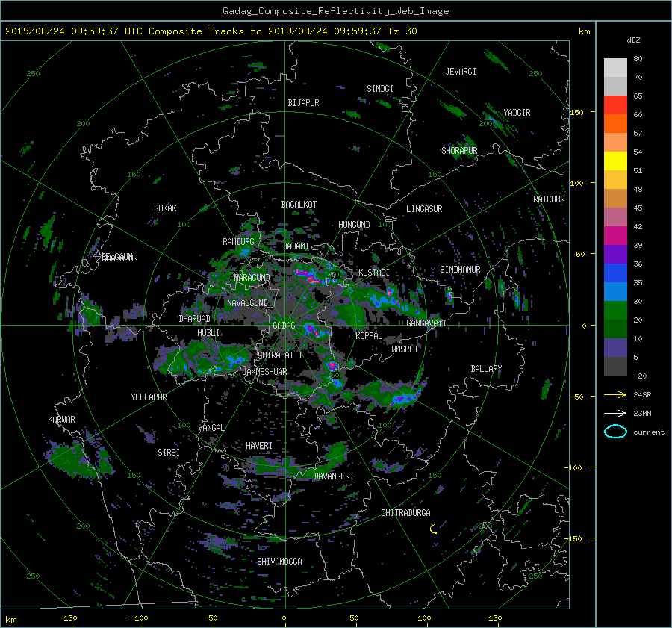672x628 pixels.
Task: Click the CHITRADURGA city label
Action: 406,513
